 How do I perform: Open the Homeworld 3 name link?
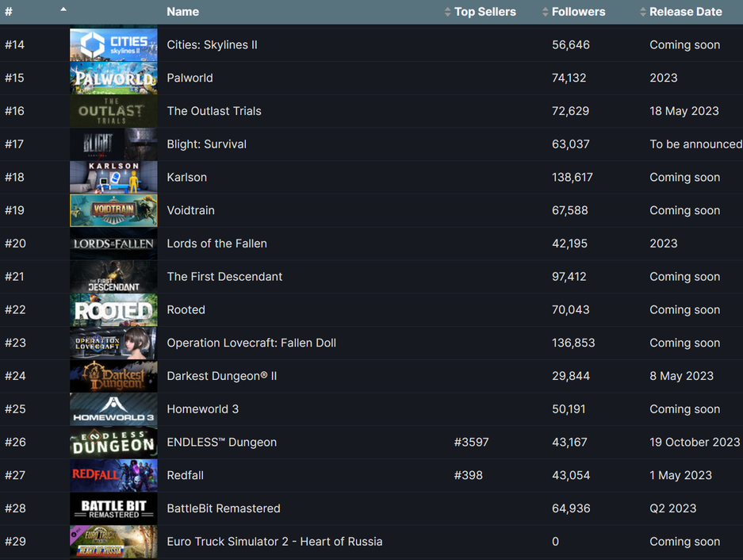[202, 409]
